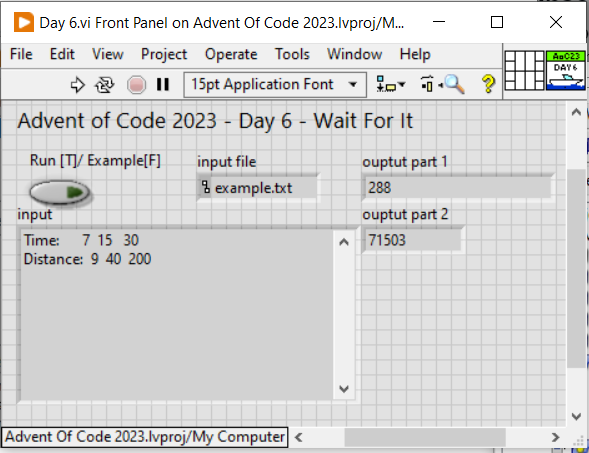Open the Project menu
This screenshot has width=589, height=453.
[164, 54]
